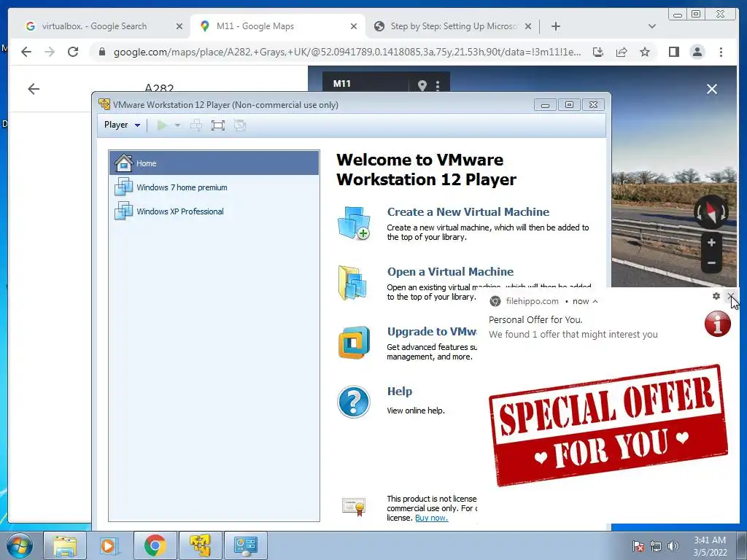Click the Upgrade Workstation icon
Screen dimensions: 747x560
(354, 343)
